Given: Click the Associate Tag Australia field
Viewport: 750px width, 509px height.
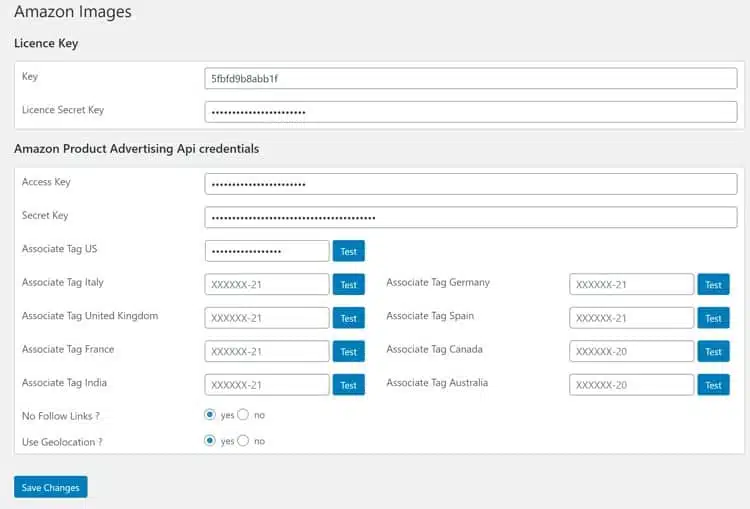Looking at the screenshot, I should click(631, 385).
